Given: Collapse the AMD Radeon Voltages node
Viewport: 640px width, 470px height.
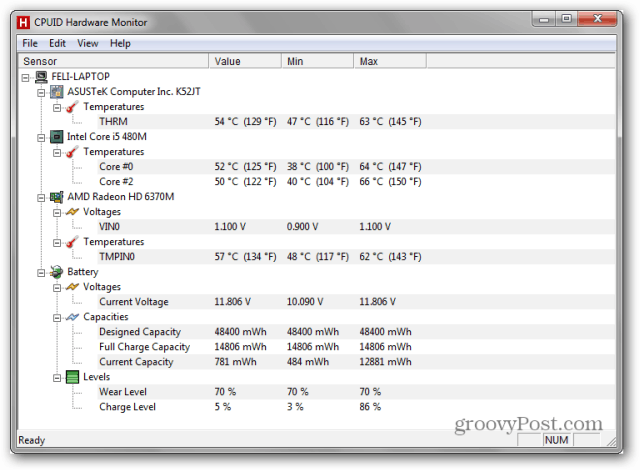Looking at the screenshot, I should pyautogui.click(x=57, y=213).
